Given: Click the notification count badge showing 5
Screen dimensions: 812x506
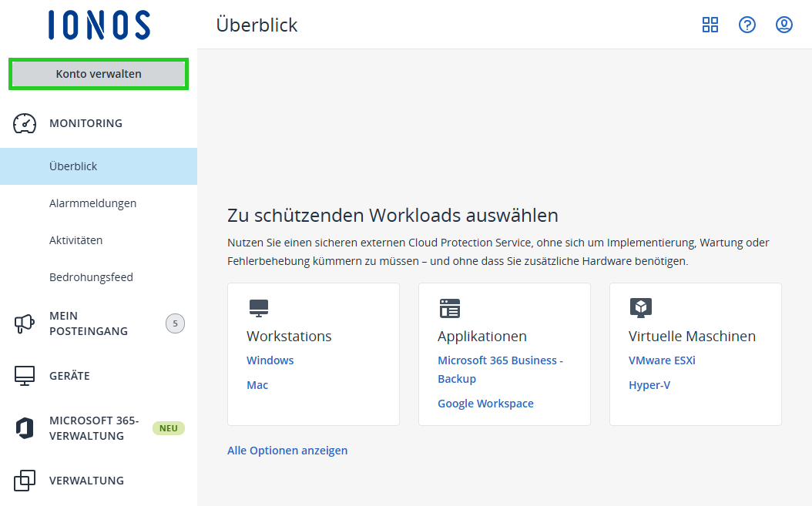Looking at the screenshot, I should 175,323.
